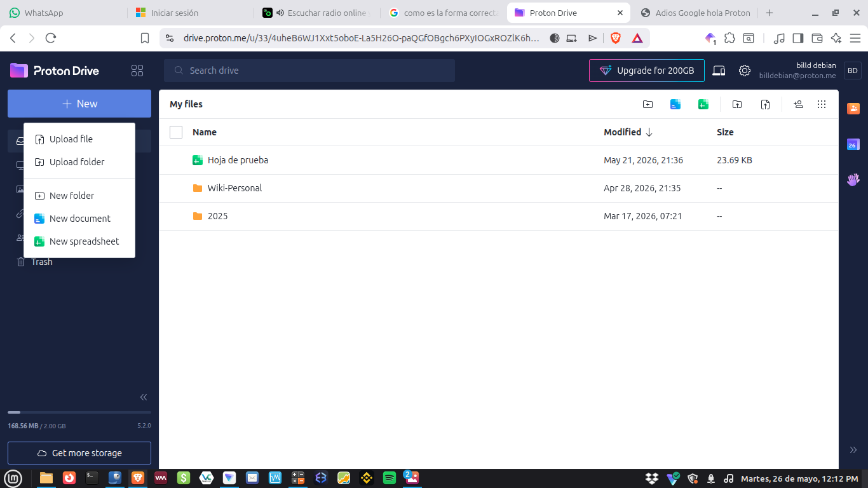Open Calendar icon in the right side panel
The image size is (868, 488).
tap(853, 144)
